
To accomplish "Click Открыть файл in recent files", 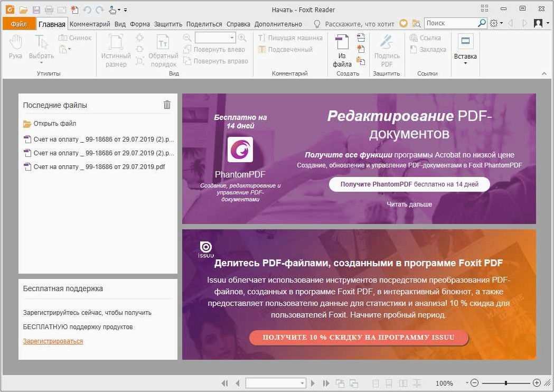I will (50, 124).
